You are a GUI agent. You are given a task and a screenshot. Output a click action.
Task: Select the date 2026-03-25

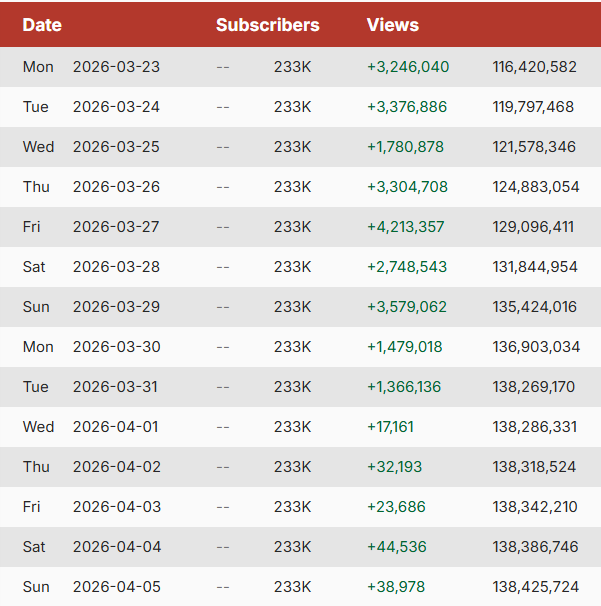[x=116, y=147]
